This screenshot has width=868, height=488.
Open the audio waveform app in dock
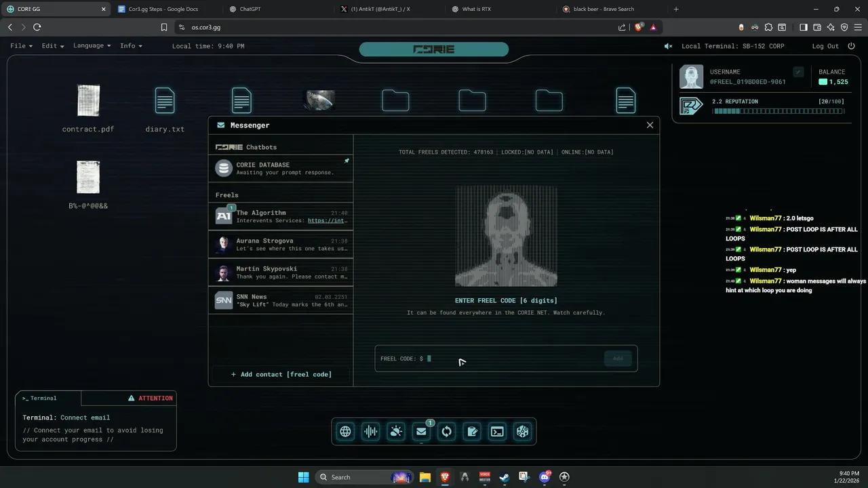click(371, 432)
